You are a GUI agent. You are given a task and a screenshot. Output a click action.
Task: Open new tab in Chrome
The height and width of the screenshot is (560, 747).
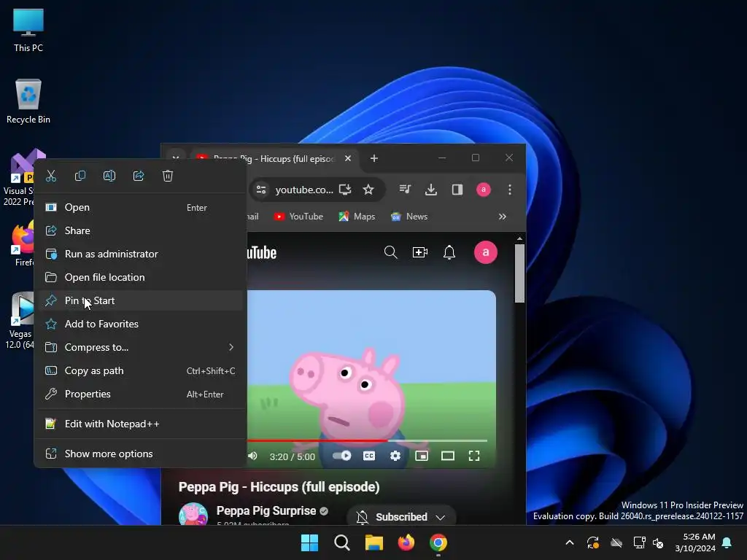click(x=374, y=158)
